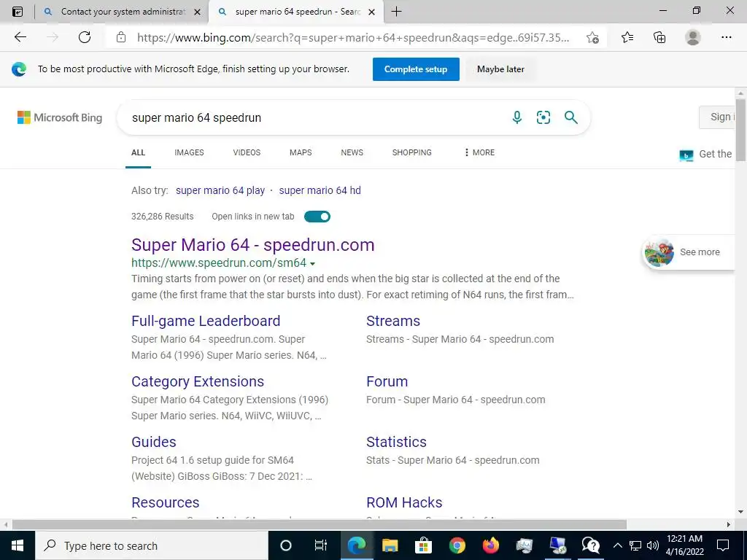Show hidden tray icons chevron
The image size is (747, 560).
click(x=617, y=545)
